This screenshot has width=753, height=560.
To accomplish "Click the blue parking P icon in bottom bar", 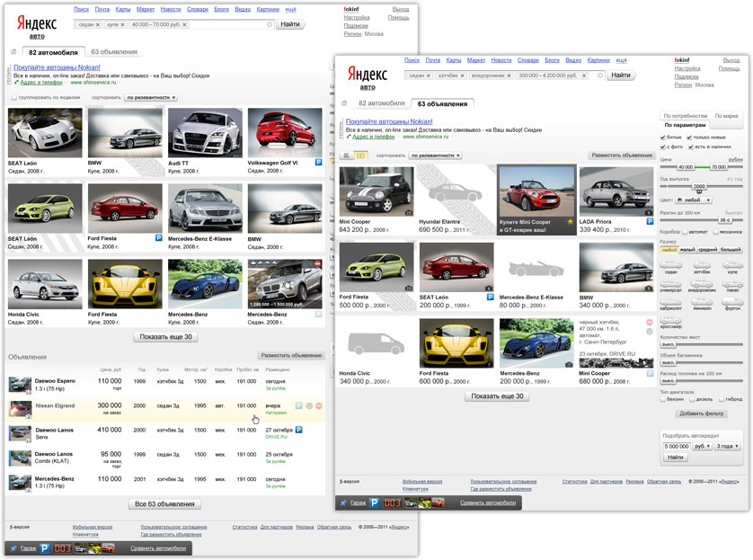I will pyautogui.click(x=376, y=502).
